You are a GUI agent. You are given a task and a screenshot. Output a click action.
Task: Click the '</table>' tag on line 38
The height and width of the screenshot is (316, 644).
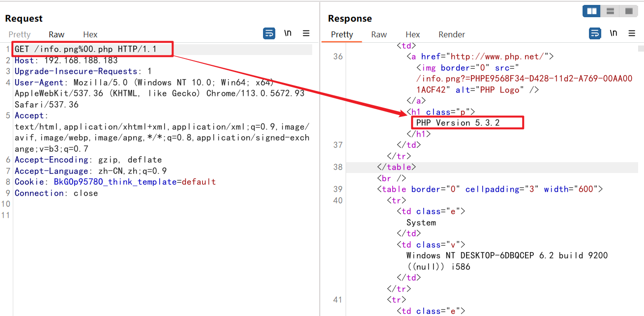(396, 167)
